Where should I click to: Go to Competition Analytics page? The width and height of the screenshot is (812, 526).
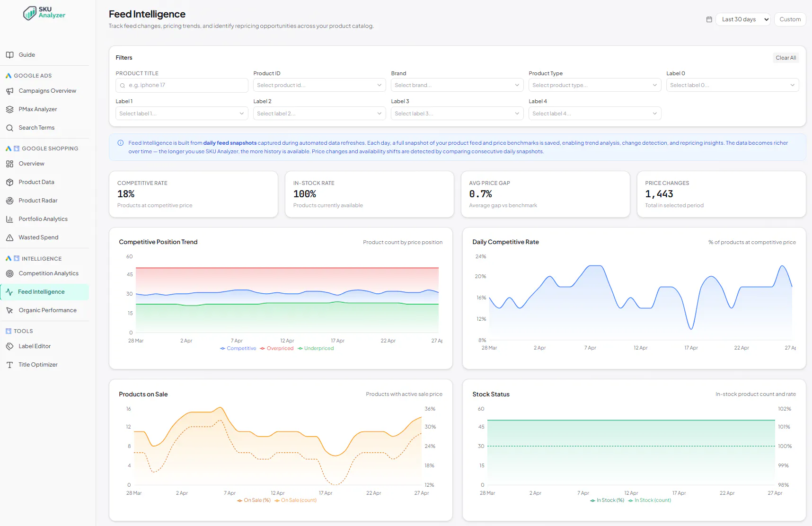tap(45, 273)
